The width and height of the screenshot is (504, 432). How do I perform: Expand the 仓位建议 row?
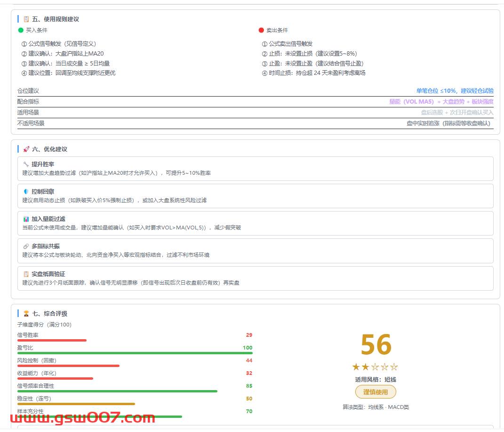coord(255,91)
